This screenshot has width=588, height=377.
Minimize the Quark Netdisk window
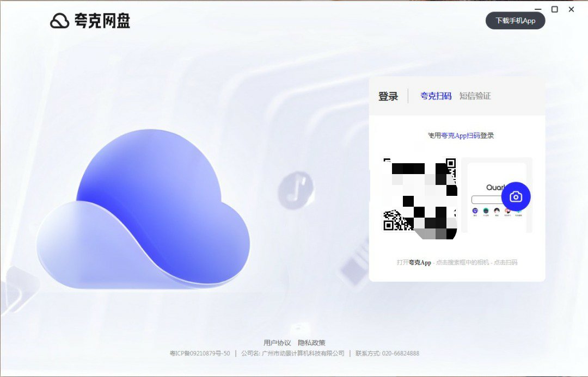538,9
